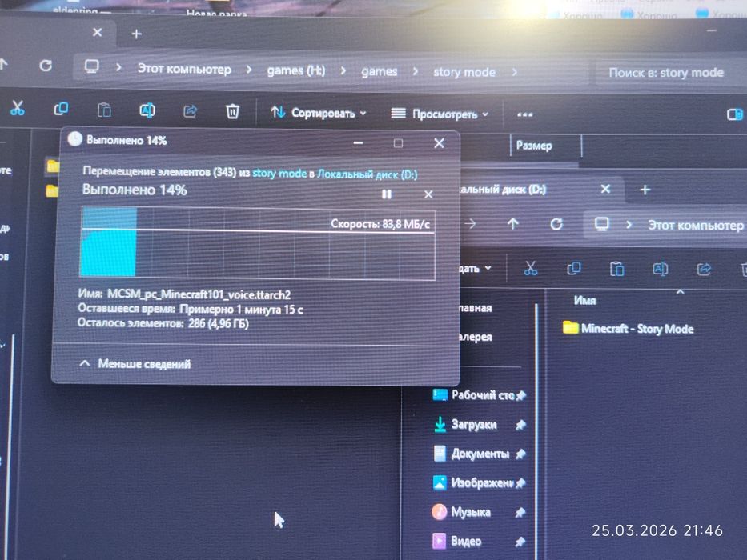Screen dimensions: 747x560
Task: Click Cut scissors icon in D: window toolbar
Action: pos(530,268)
